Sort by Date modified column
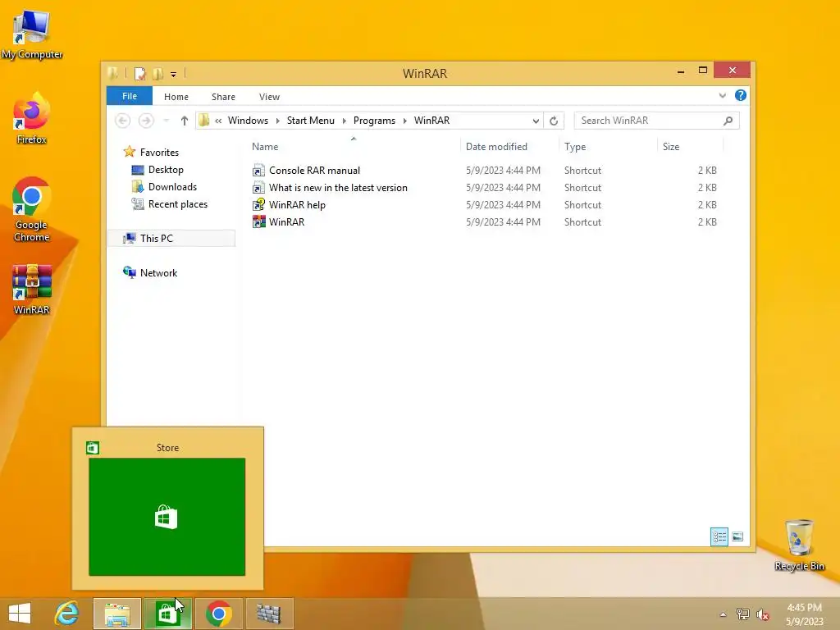 pos(509,147)
